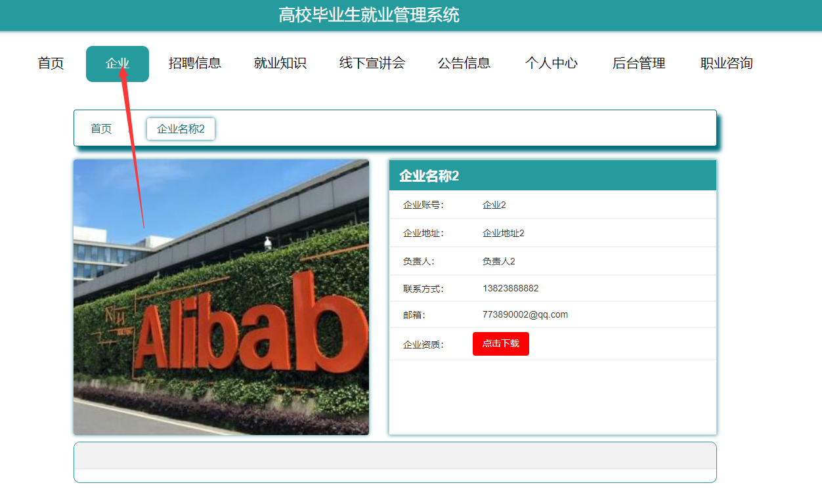
Task: Click the 企业地址2 value text
Action: (x=504, y=233)
